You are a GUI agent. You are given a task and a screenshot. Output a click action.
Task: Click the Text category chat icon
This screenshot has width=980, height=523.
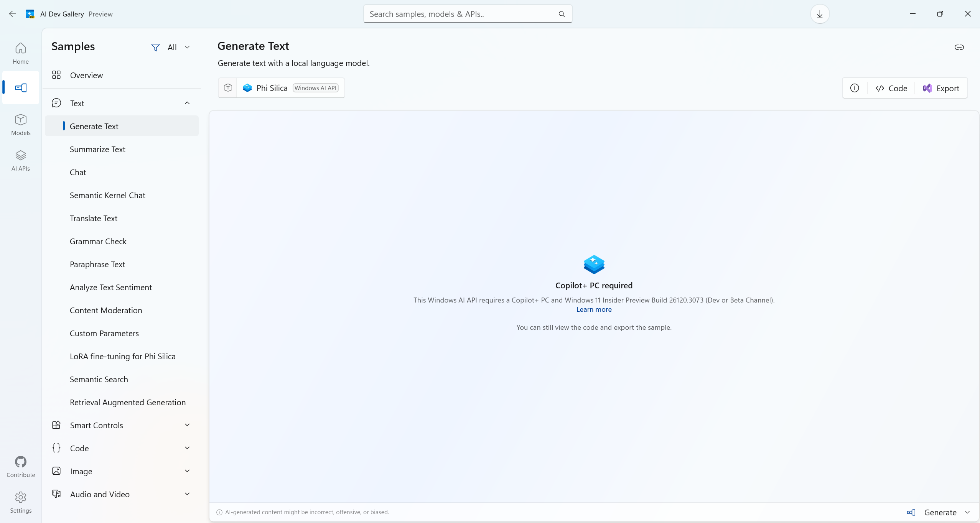[56, 103]
